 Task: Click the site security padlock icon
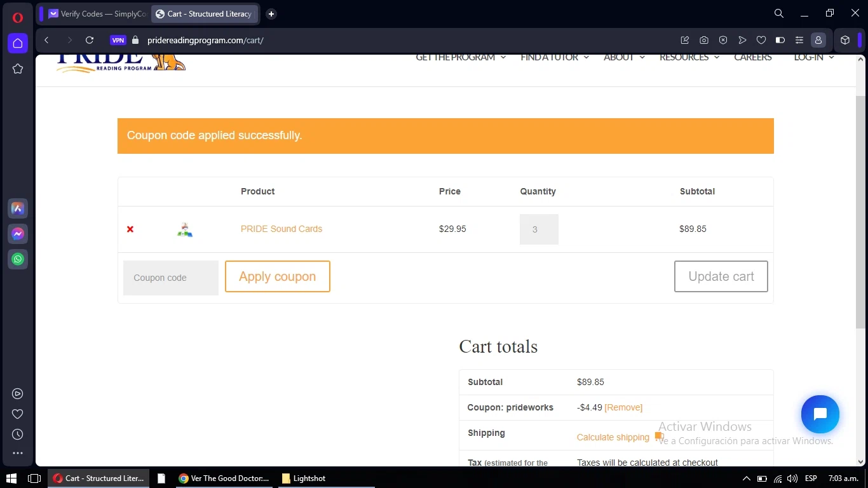(135, 40)
